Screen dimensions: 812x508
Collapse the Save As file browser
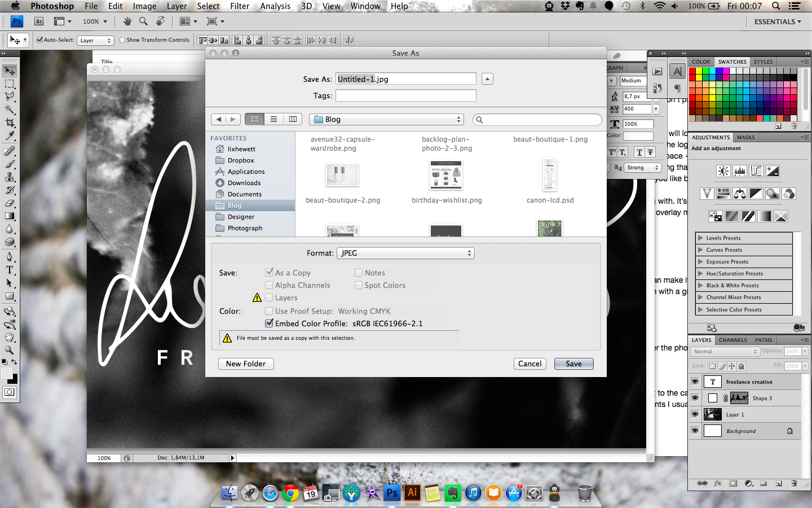488,79
